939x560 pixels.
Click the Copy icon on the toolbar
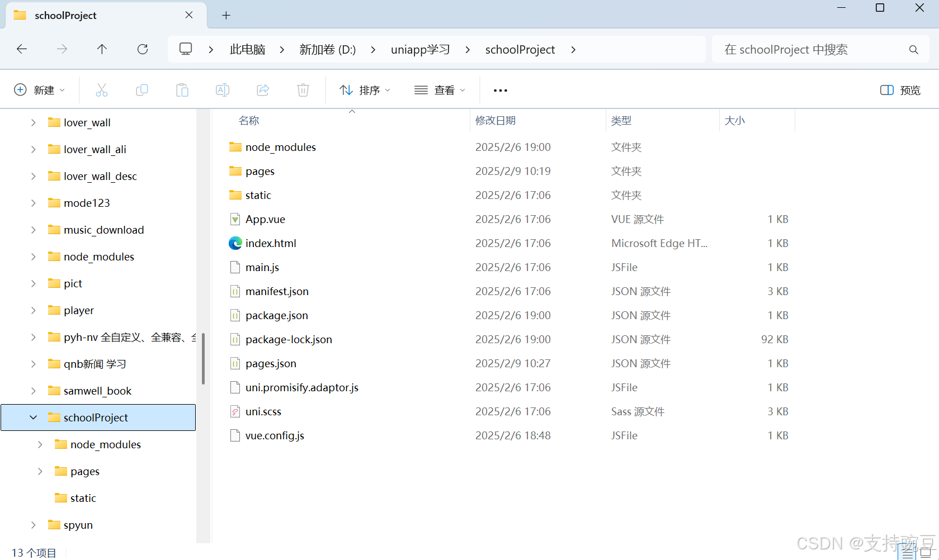pyautogui.click(x=141, y=89)
